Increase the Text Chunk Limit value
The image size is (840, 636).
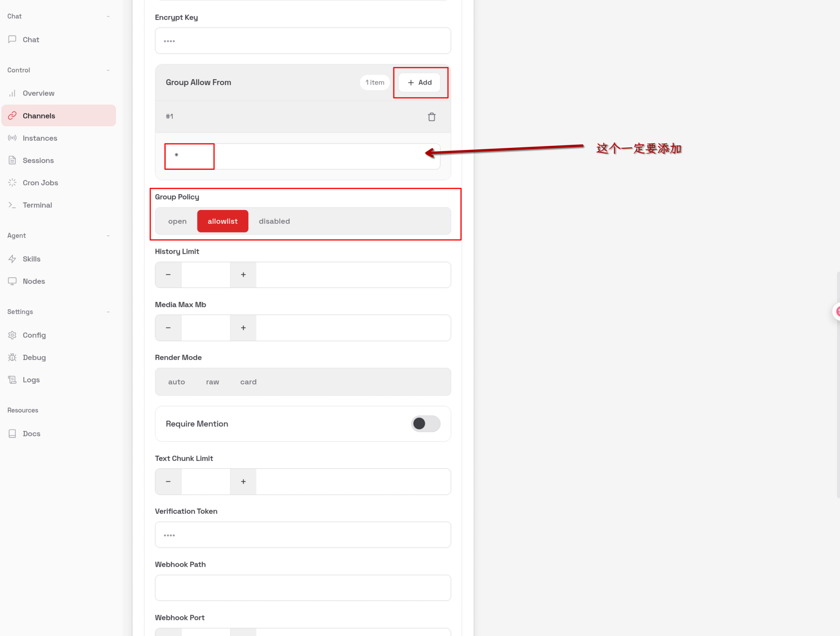(244, 481)
